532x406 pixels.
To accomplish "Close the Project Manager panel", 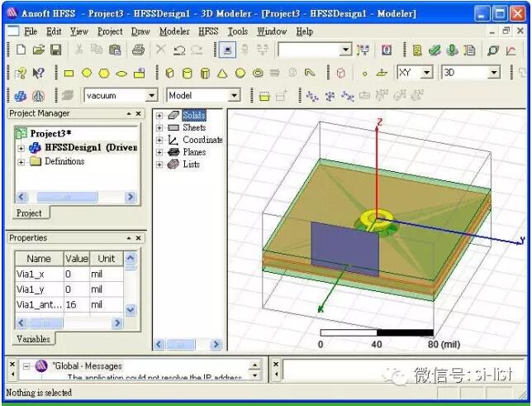I will point(139,113).
